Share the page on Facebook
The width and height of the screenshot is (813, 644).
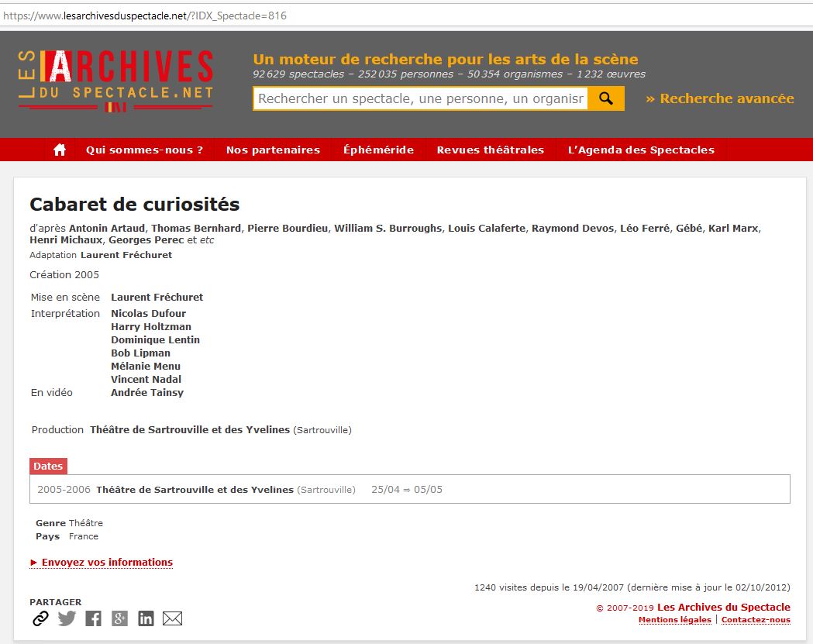coord(93,618)
